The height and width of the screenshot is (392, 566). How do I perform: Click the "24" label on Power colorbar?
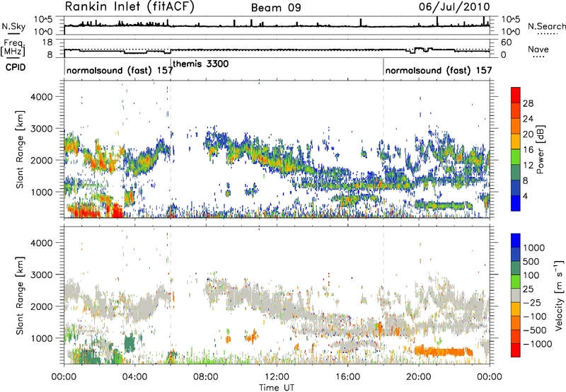pos(528,119)
